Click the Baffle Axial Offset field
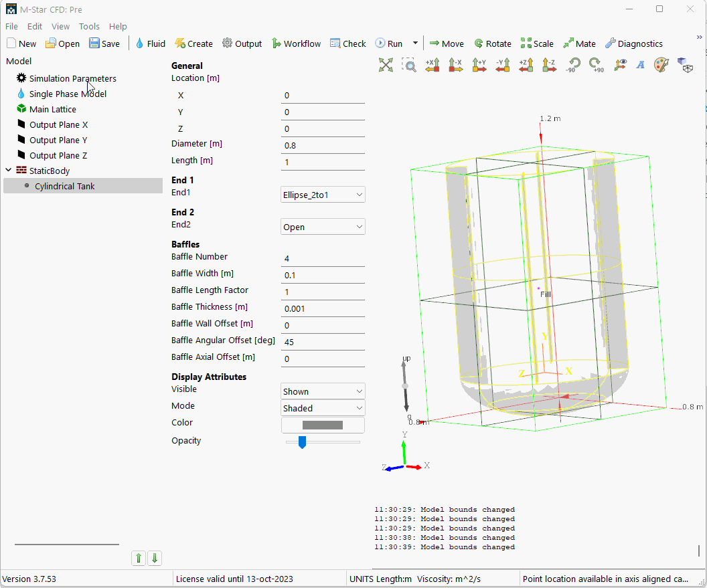 [323, 358]
